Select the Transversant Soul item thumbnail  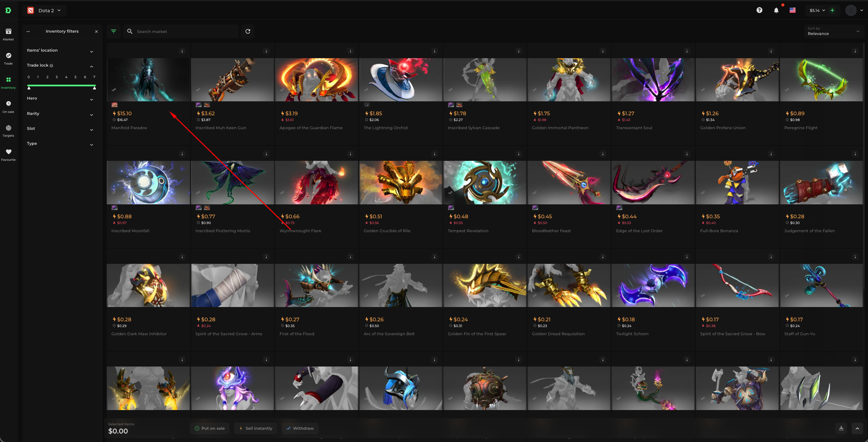[653, 80]
